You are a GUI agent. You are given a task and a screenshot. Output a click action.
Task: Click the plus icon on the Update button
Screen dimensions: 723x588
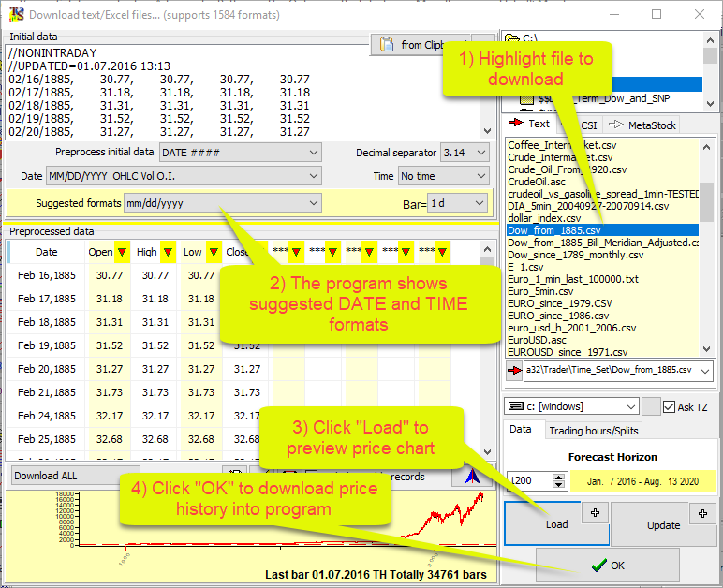point(702,512)
